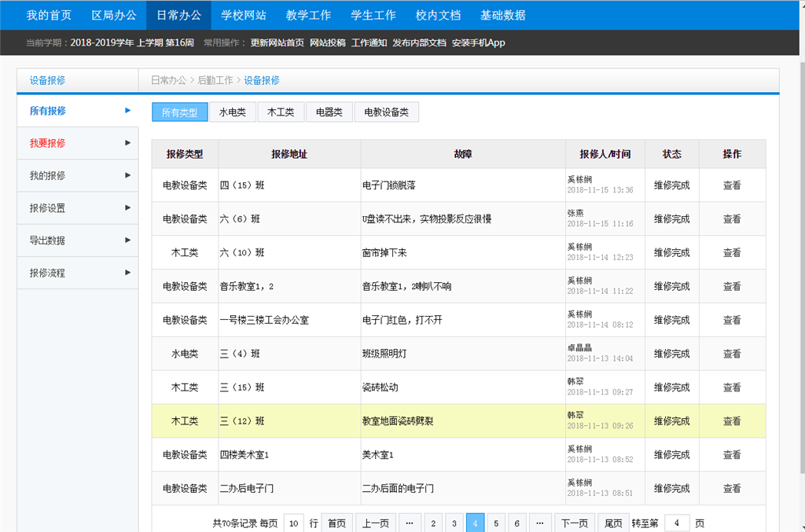Click the jump-to-page number field
This screenshot has height=532, width=805.
677,523
